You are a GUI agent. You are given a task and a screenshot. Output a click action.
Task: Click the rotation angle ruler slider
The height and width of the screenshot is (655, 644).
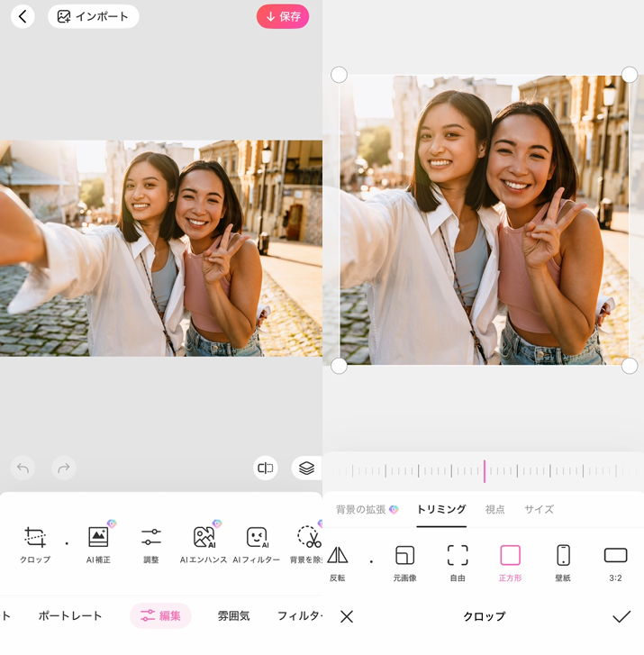click(484, 471)
